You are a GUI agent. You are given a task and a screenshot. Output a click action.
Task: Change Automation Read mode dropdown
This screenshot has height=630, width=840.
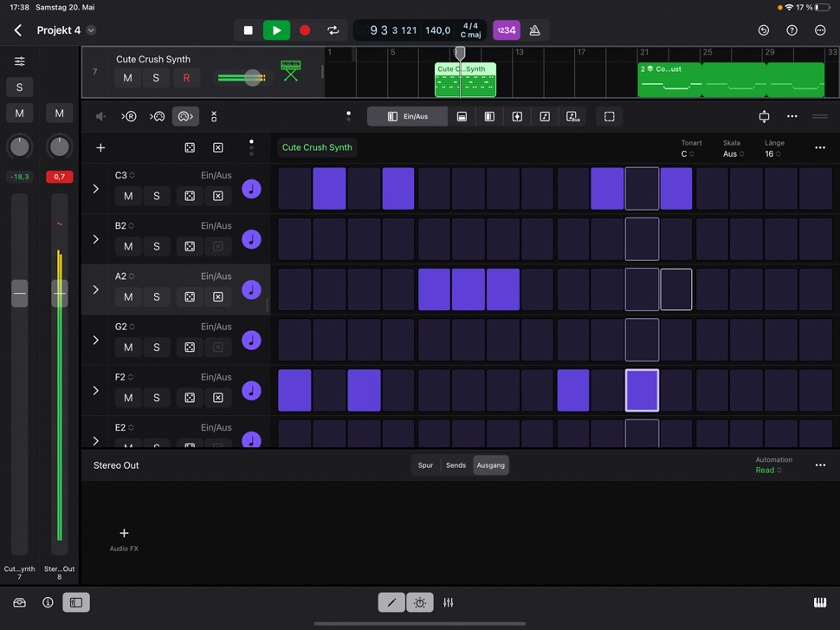pyautogui.click(x=768, y=470)
